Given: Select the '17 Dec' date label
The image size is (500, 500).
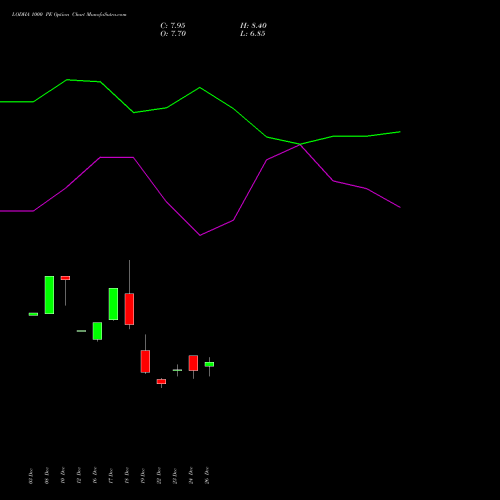Looking at the screenshot, I should coord(111,475).
